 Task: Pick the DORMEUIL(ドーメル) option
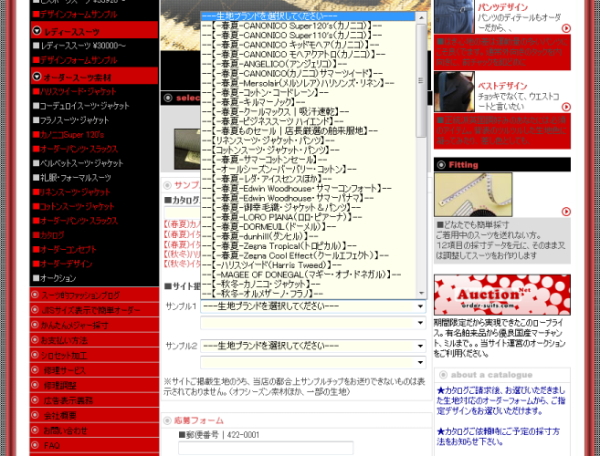(x=308, y=226)
